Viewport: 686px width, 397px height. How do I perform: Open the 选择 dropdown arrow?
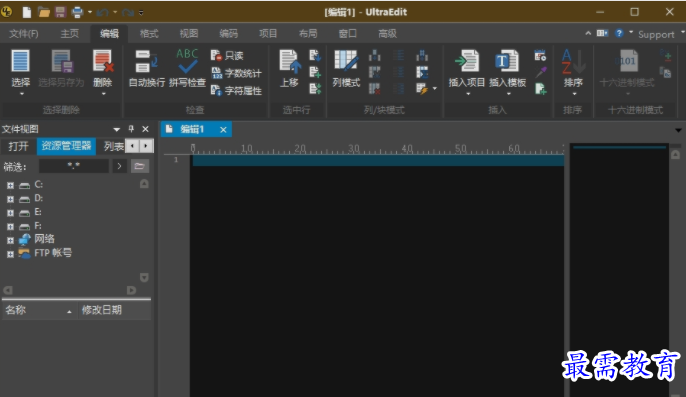pyautogui.click(x=21, y=94)
